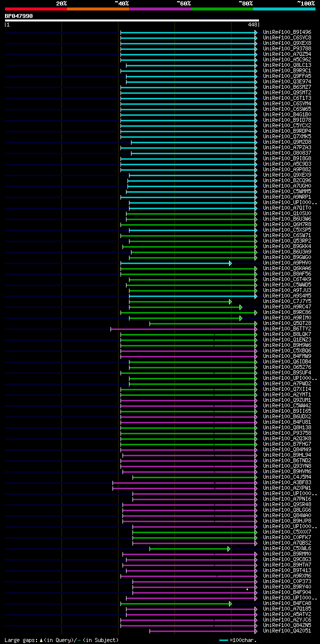Select the UniRef100_Q84ZN5 entry
Viewport: 320px width, 644px height.
tap(287, 625)
